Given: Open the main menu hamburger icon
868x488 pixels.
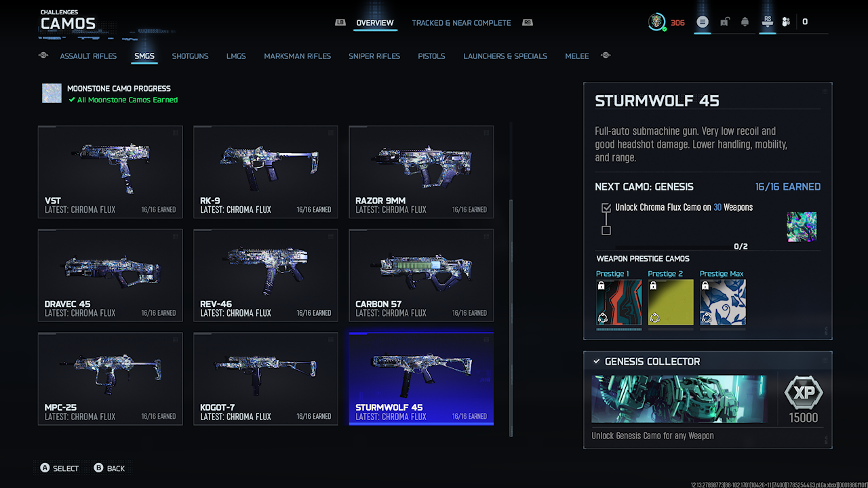Looking at the screenshot, I should pos(703,22).
